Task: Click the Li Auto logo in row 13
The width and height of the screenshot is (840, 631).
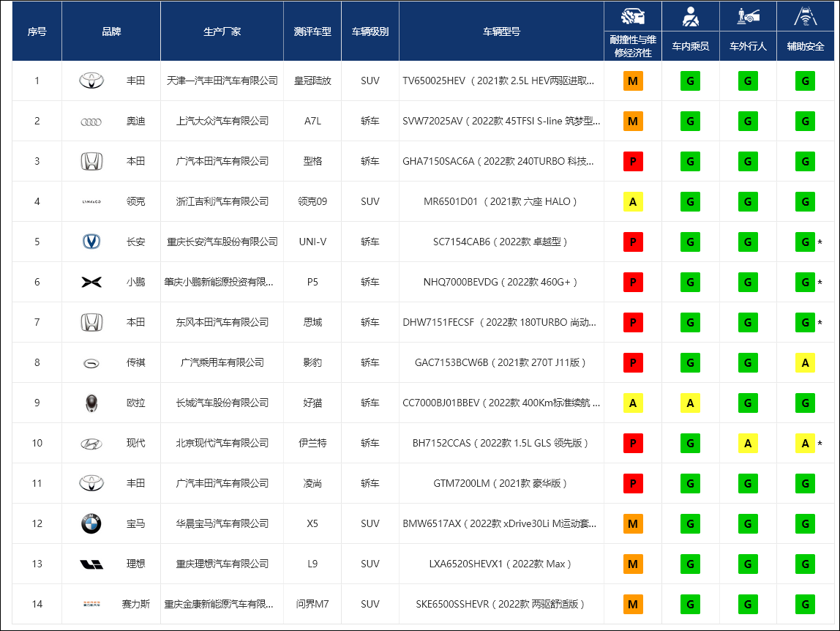Action: [91, 564]
